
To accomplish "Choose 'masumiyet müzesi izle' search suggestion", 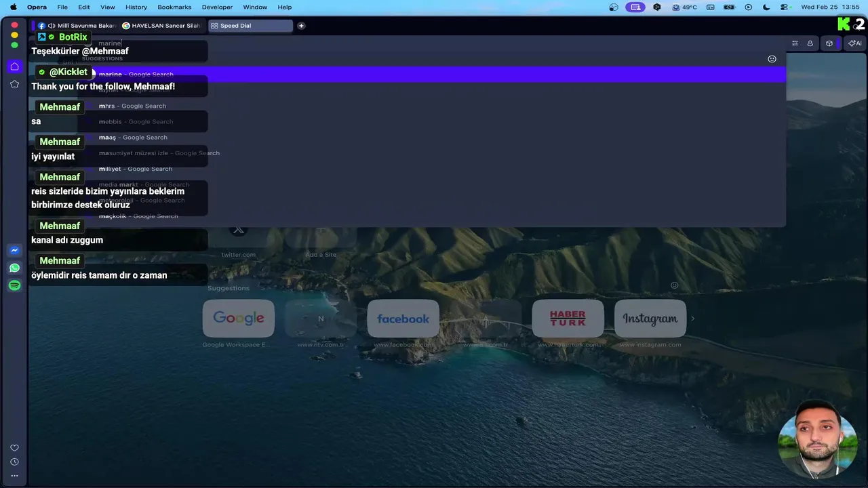I will pyautogui.click(x=432, y=153).
